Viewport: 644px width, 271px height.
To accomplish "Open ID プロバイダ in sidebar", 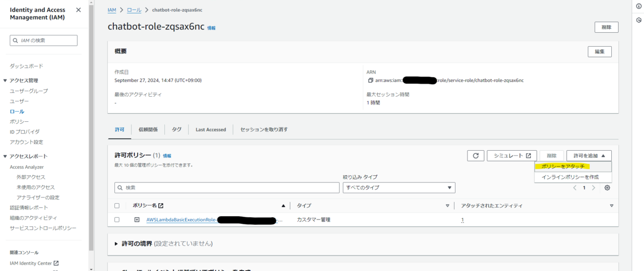I will coord(25,131).
